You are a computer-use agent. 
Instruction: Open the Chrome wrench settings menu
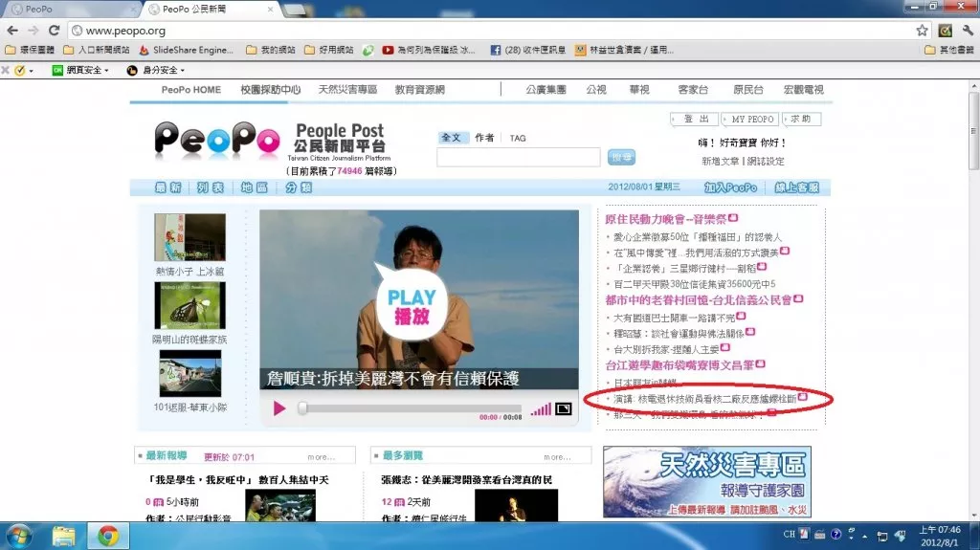click(x=968, y=30)
